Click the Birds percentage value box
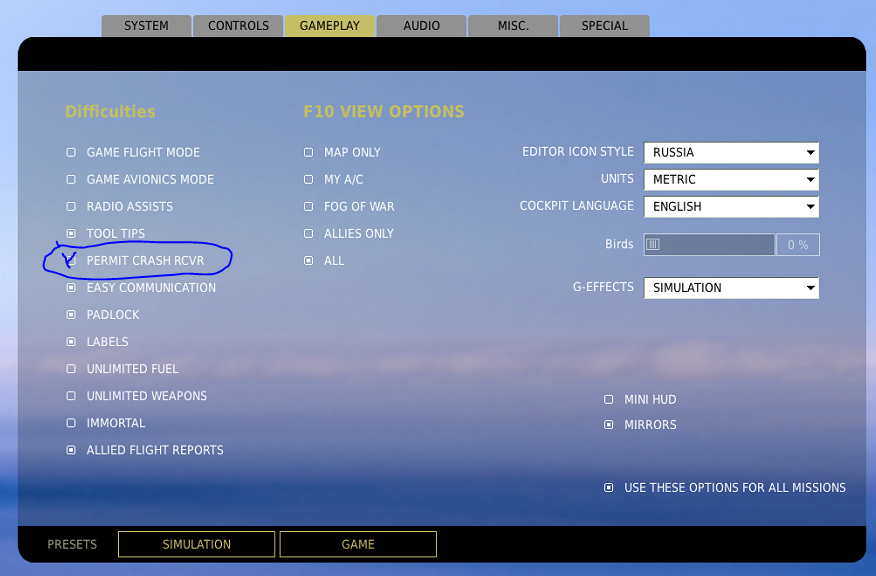 point(798,245)
